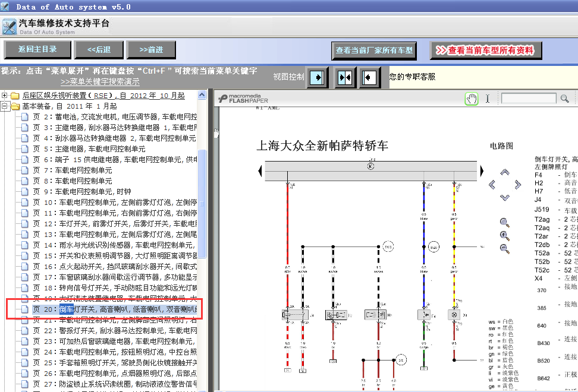Open 页 12: 车灯开关, 前雾灯开关

coord(115,224)
